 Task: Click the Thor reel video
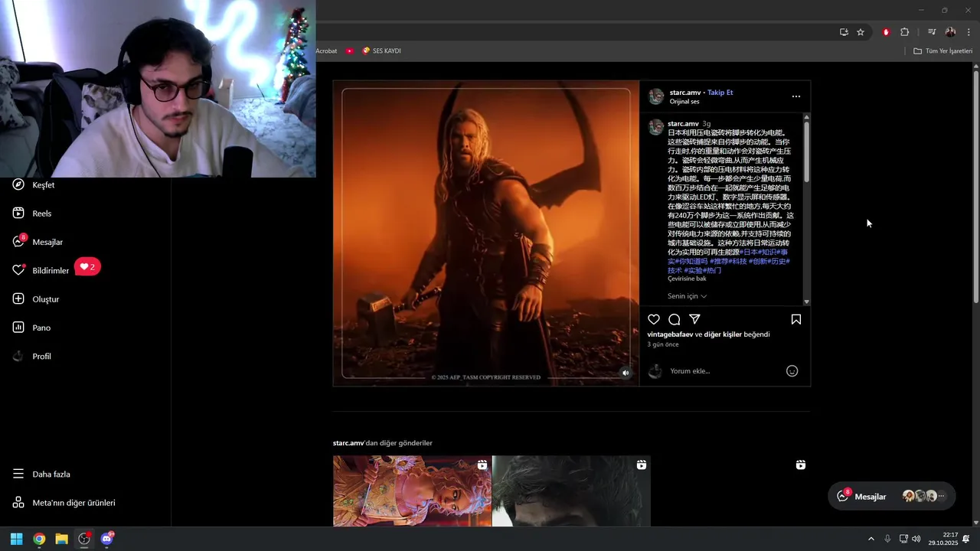pyautogui.click(x=486, y=233)
